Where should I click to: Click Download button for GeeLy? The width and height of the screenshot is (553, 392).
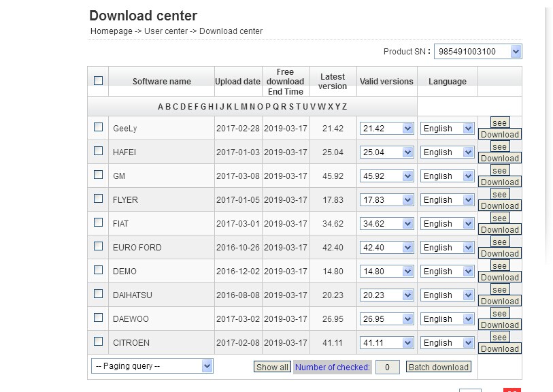(499, 135)
